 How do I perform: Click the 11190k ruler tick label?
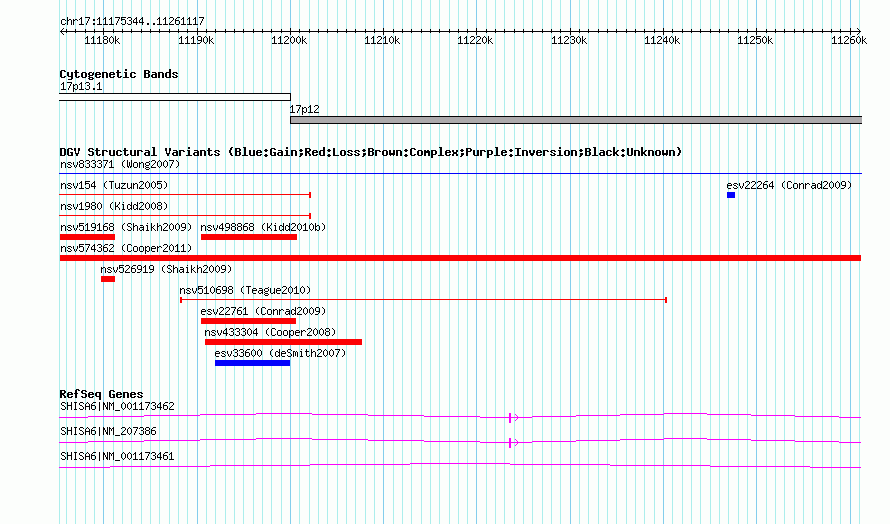pyautogui.click(x=196, y=40)
